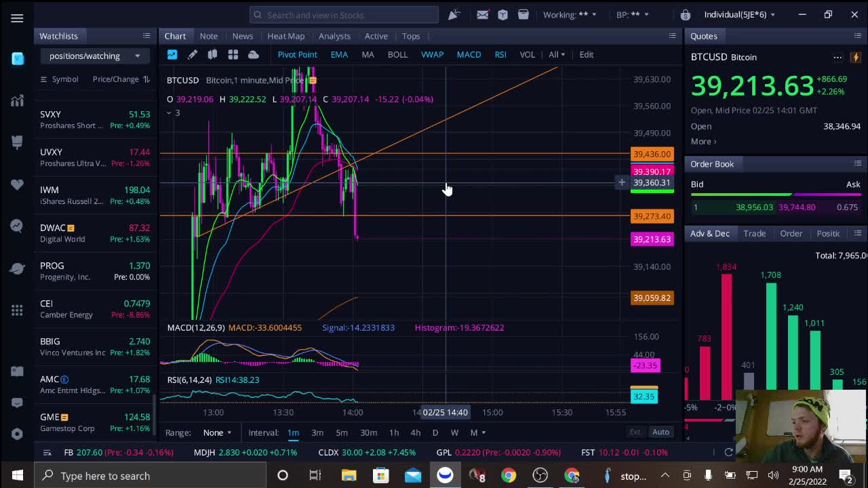Open the BP buying power dropdown

point(632,14)
